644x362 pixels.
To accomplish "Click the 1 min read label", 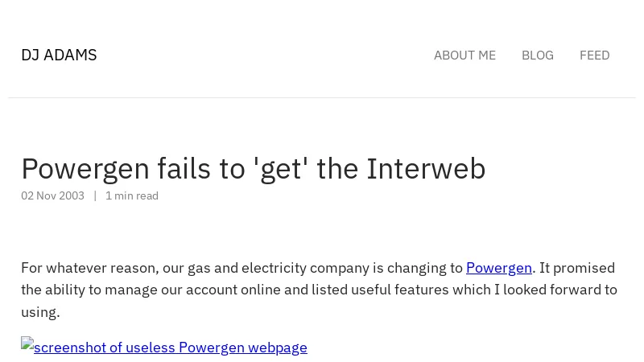I will [x=132, y=195].
